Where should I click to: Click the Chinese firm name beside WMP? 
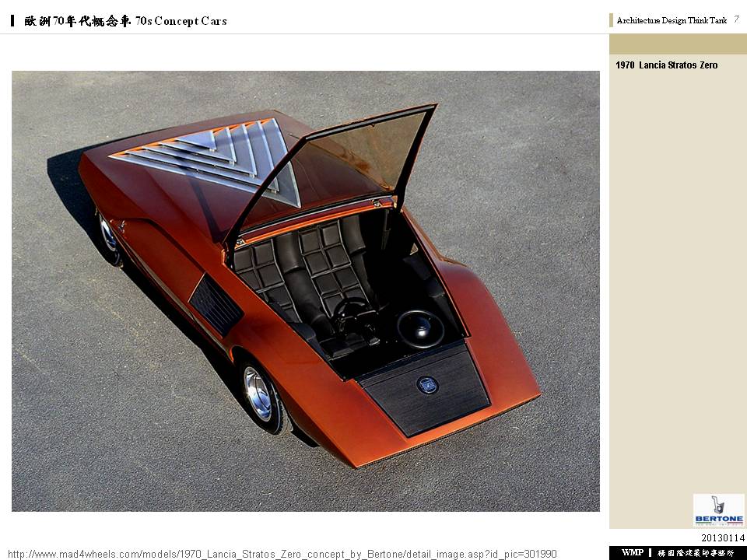click(696, 553)
